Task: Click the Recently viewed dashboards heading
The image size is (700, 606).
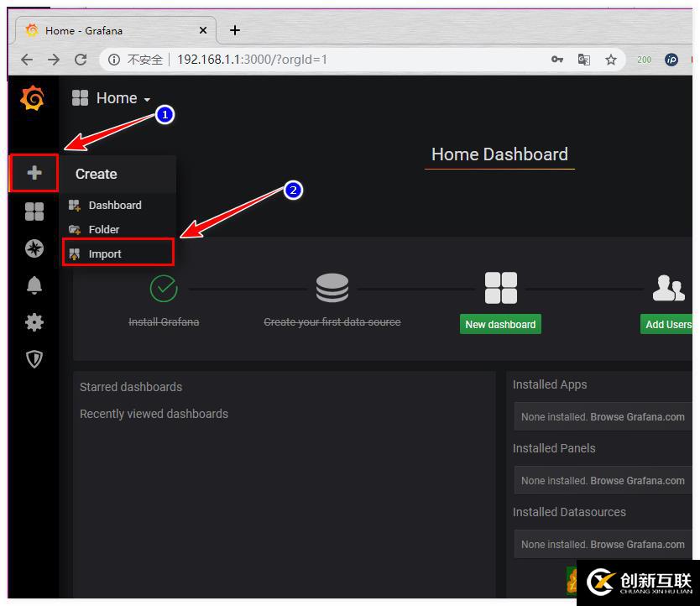Action: coord(154,414)
